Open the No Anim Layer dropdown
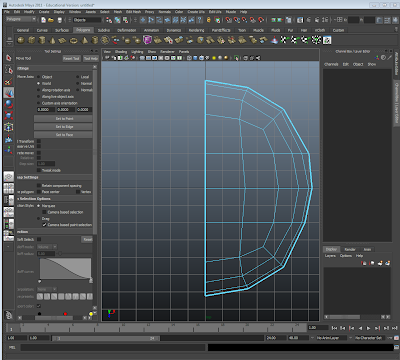 tap(331, 338)
